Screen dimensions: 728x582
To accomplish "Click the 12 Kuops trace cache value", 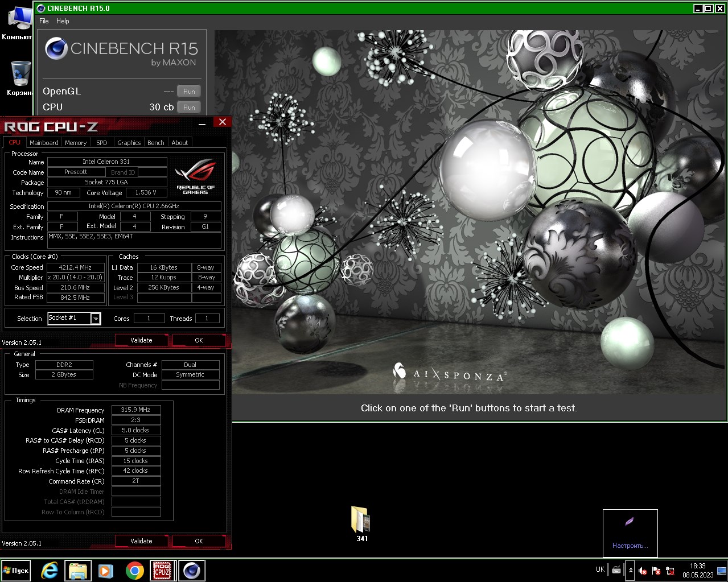I will pyautogui.click(x=164, y=278).
